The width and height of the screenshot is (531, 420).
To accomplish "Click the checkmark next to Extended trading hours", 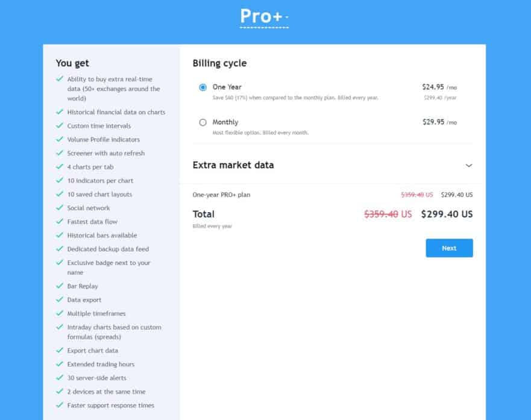I will [60, 364].
